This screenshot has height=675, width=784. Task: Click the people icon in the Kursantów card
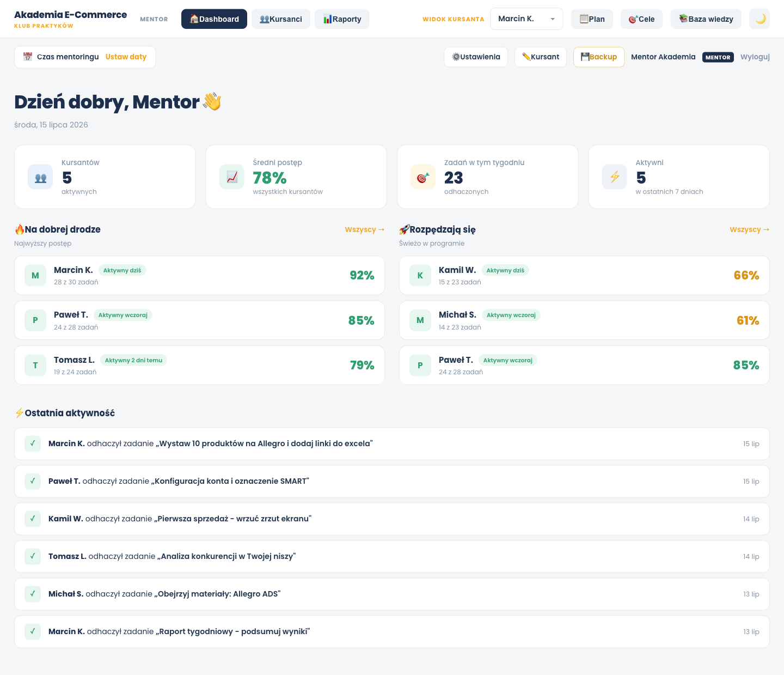click(40, 177)
